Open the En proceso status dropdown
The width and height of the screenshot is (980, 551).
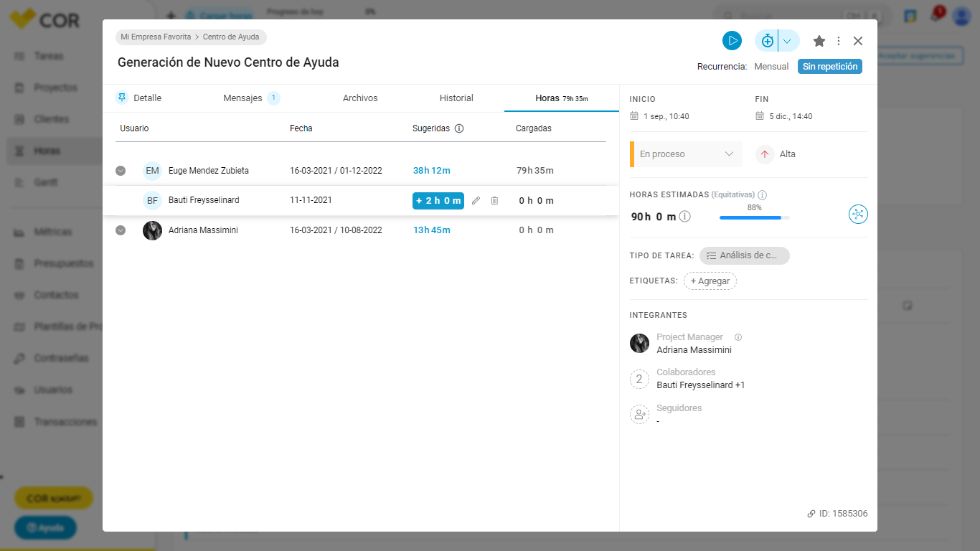pos(686,154)
